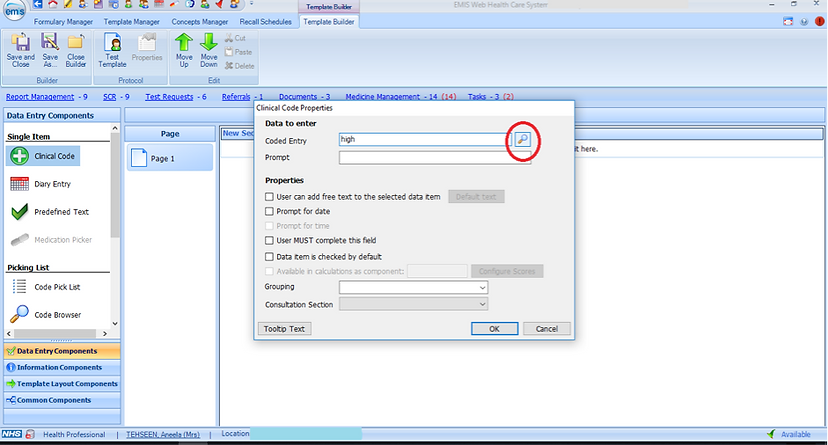This screenshot has height=445, width=828.
Task: Open Test Requests link
Action: click(170, 97)
